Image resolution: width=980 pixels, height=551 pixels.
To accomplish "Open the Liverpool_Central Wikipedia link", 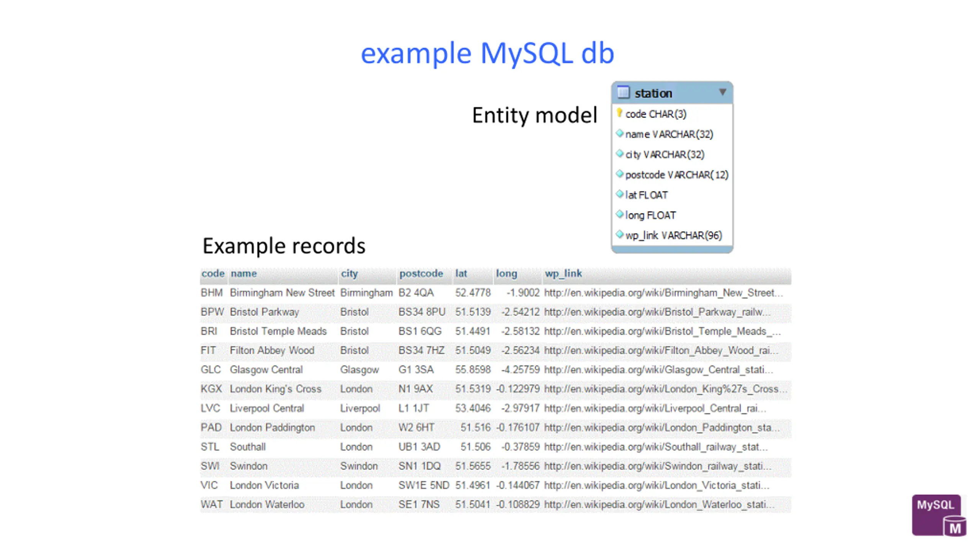I will (655, 409).
